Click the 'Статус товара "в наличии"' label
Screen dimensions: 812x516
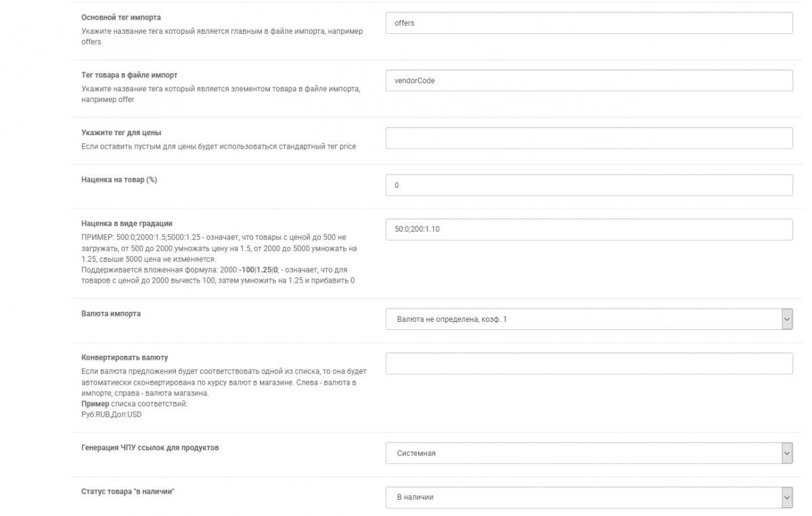click(x=128, y=492)
